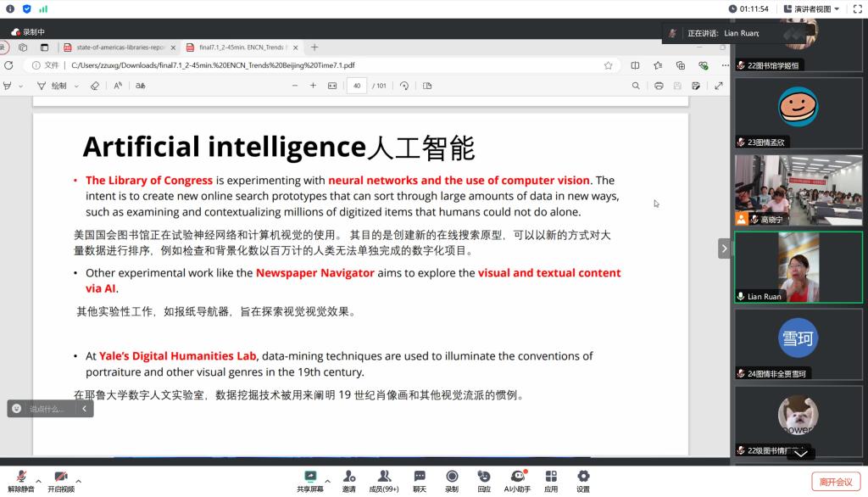Focus the browser address bar
The width and height of the screenshot is (868, 497).
click(x=321, y=65)
